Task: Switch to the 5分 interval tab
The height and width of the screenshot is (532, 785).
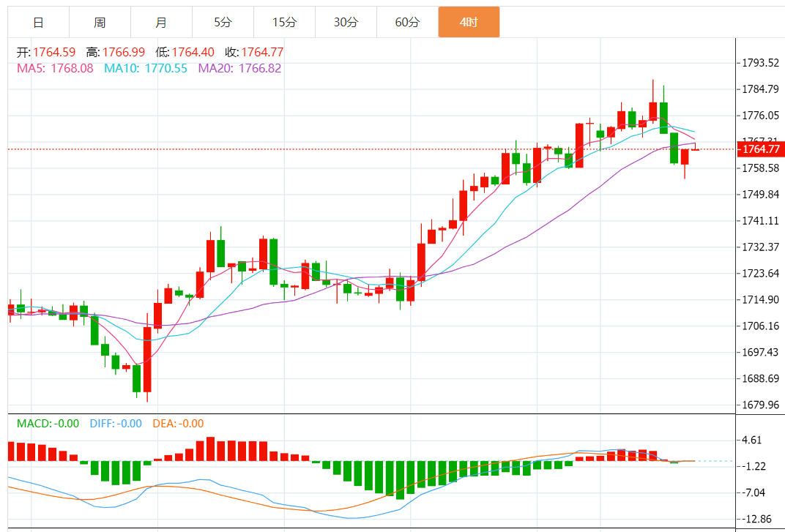Action: 223,22
